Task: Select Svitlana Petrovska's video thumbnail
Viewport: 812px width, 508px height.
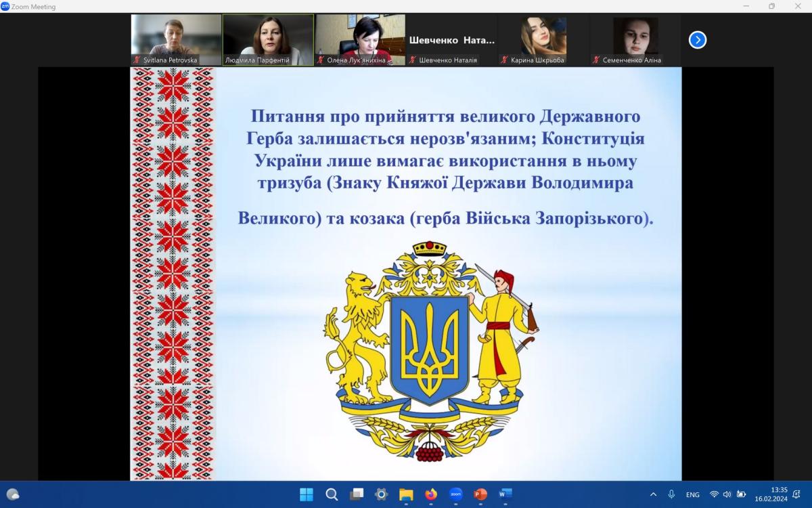Action: point(176,39)
